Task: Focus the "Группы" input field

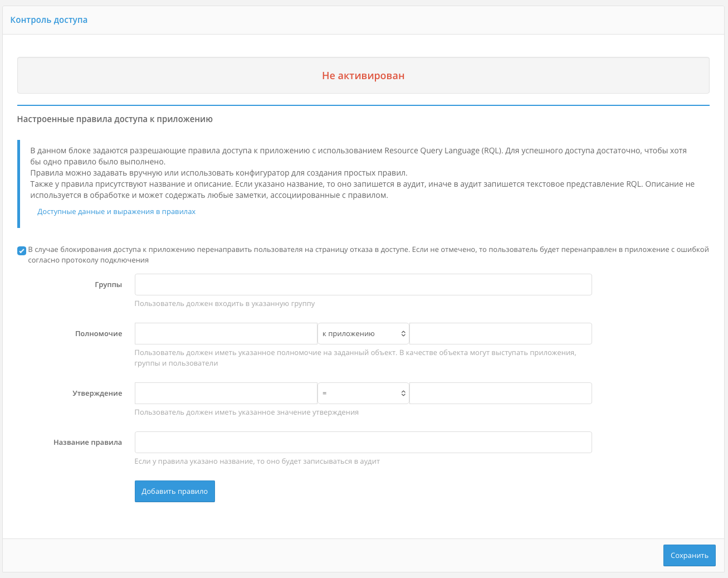Action: click(363, 284)
